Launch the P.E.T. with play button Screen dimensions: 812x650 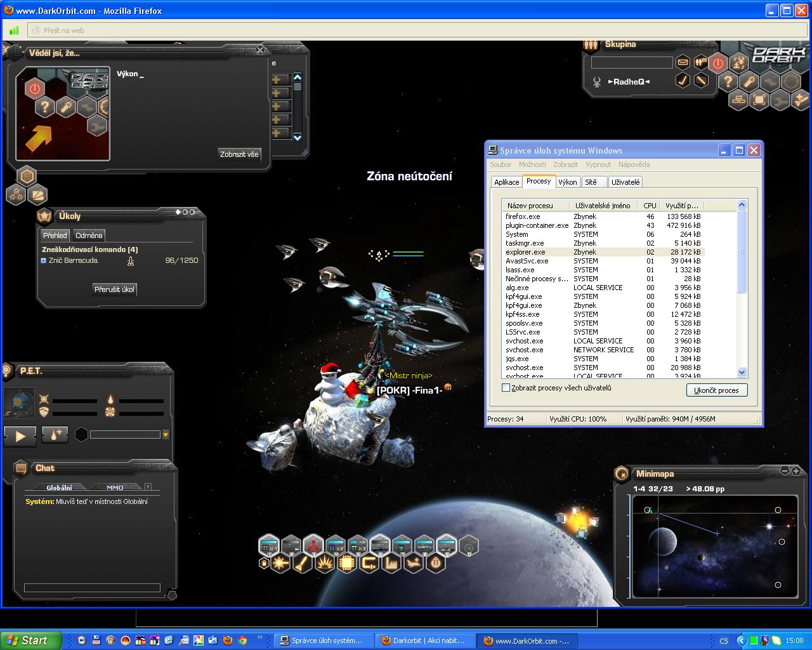pos(20,435)
